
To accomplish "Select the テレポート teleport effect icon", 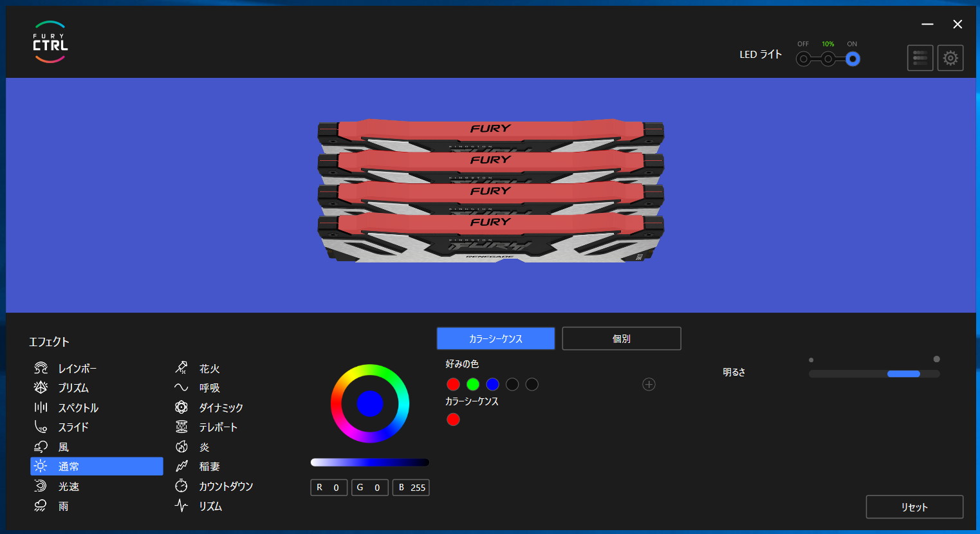I will click(181, 427).
